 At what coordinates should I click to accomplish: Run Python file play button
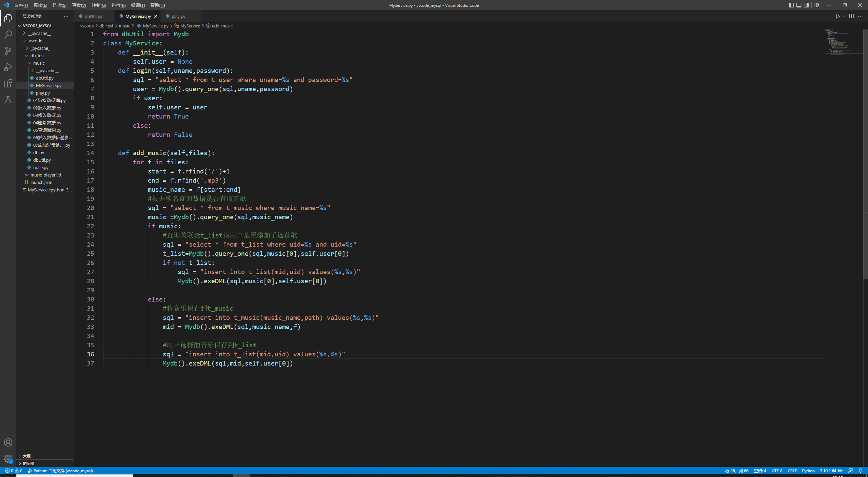point(837,16)
